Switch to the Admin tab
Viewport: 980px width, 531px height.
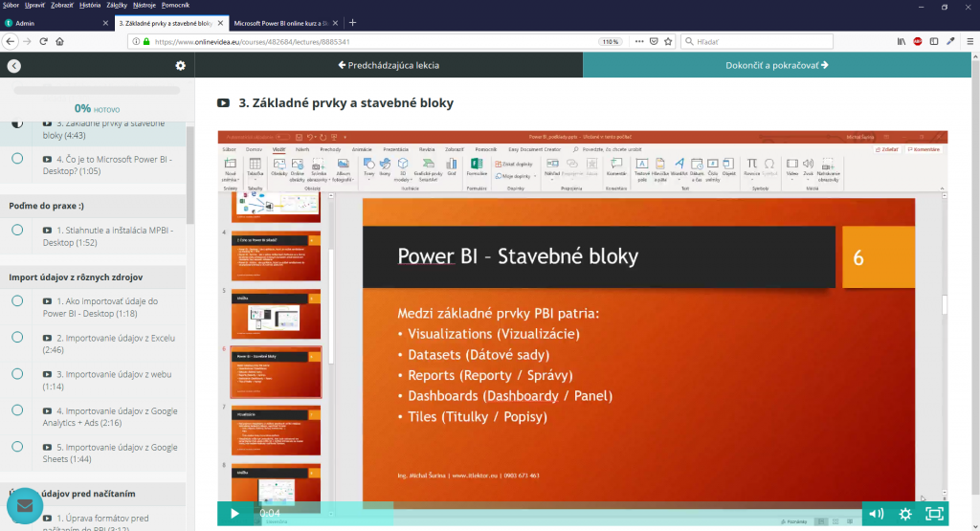56,23
